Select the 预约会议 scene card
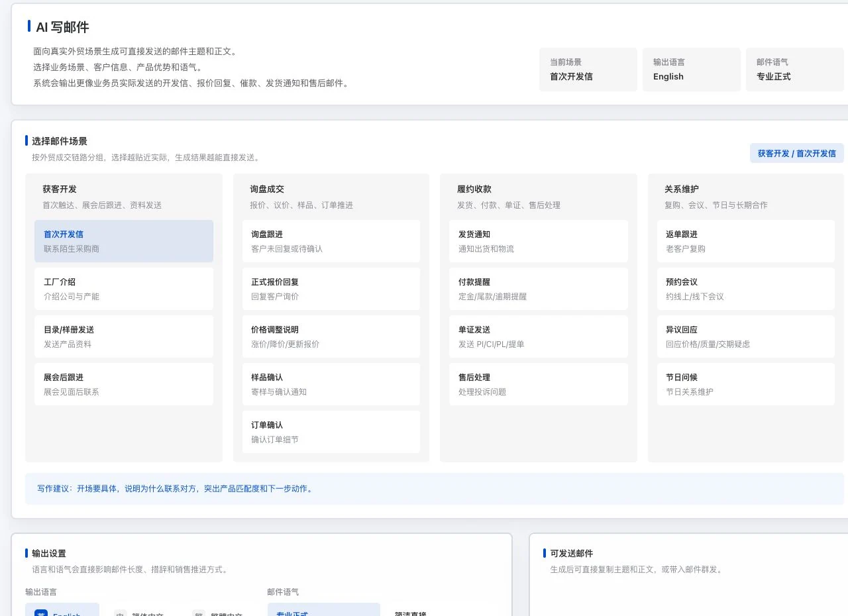Image resolution: width=848 pixels, height=616 pixels. (746, 289)
